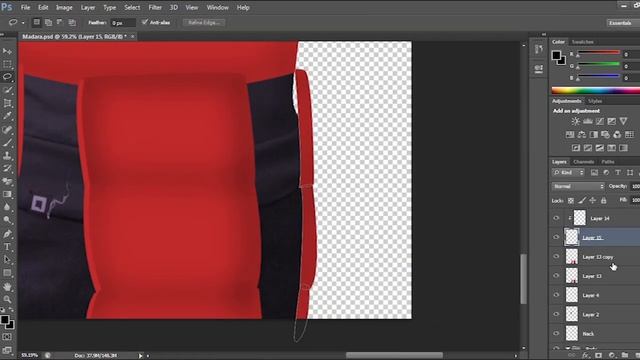Select the Horizontal Type tool
The width and height of the screenshot is (640, 360).
point(7,247)
